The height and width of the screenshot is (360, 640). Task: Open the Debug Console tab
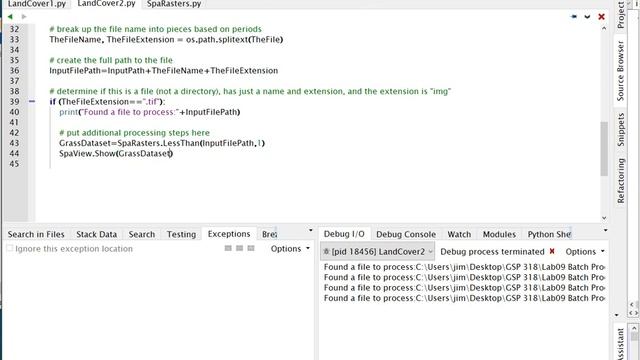(x=406, y=234)
